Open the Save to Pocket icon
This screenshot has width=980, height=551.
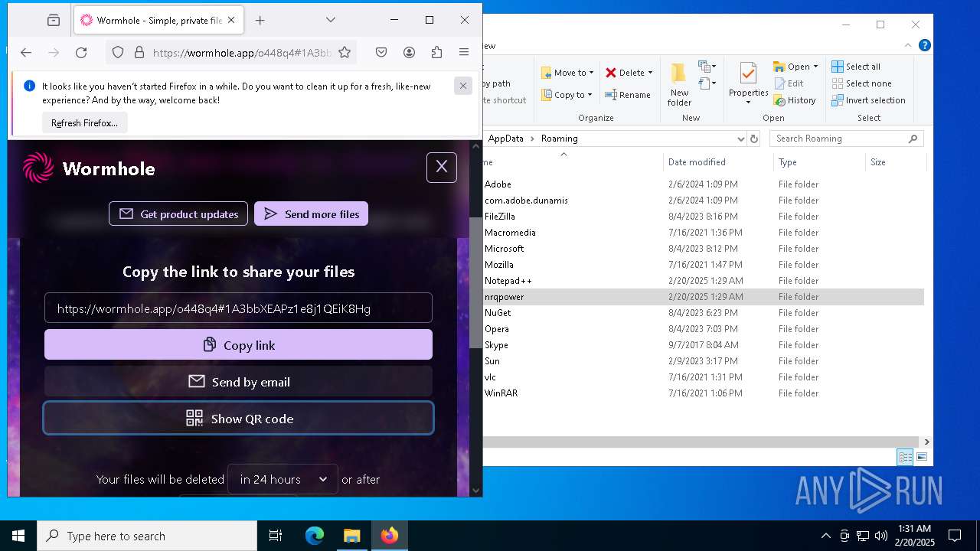tap(381, 52)
